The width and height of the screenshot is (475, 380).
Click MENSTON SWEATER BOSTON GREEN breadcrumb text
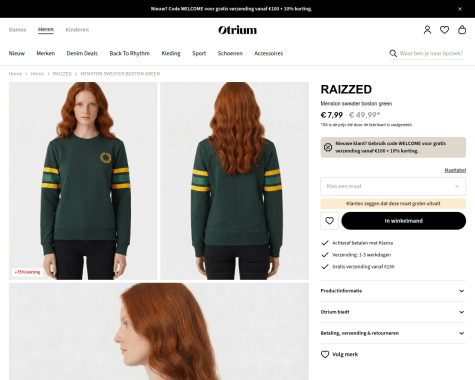(x=120, y=74)
